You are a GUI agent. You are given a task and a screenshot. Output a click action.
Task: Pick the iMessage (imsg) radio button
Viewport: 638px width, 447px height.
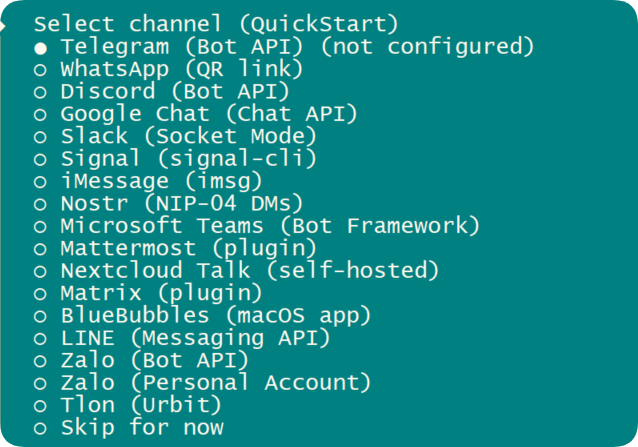pos(41,182)
